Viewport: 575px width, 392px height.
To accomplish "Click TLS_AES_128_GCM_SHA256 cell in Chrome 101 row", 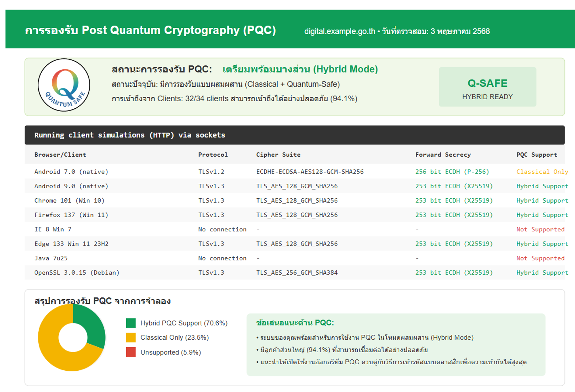I will (297, 200).
